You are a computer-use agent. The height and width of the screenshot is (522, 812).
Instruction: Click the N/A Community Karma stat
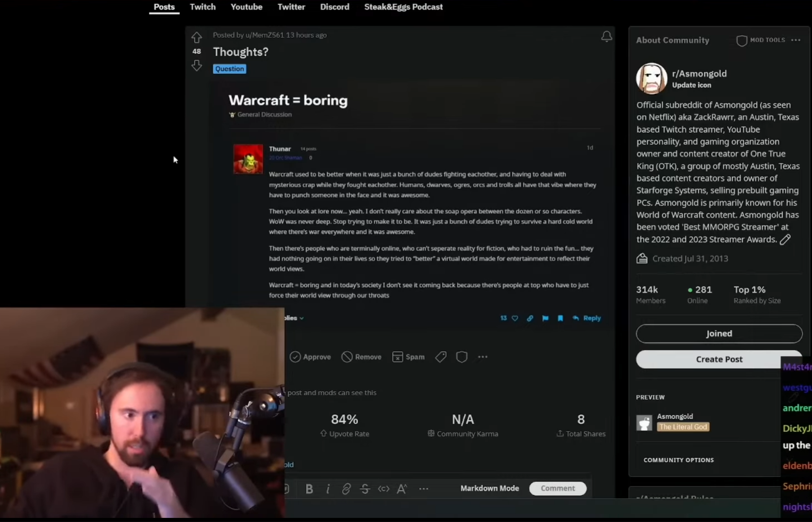[x=463, y=425]
